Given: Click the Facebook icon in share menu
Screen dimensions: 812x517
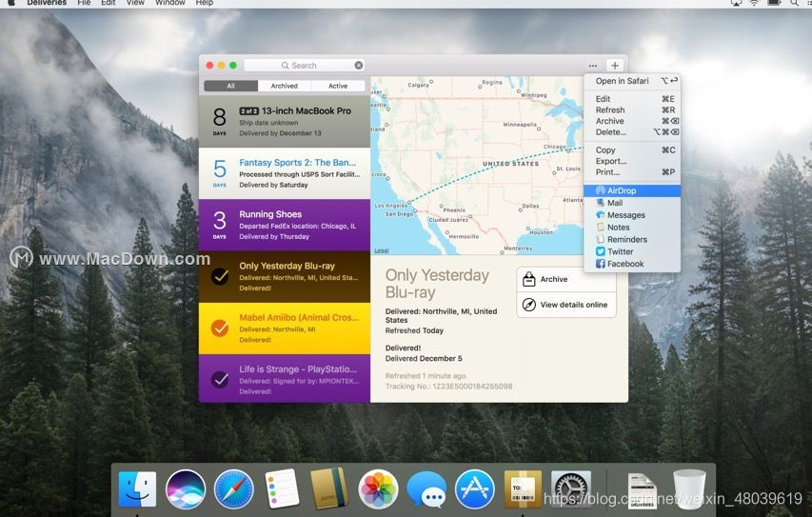Looking at the screenshot, I should coord(601,264).
